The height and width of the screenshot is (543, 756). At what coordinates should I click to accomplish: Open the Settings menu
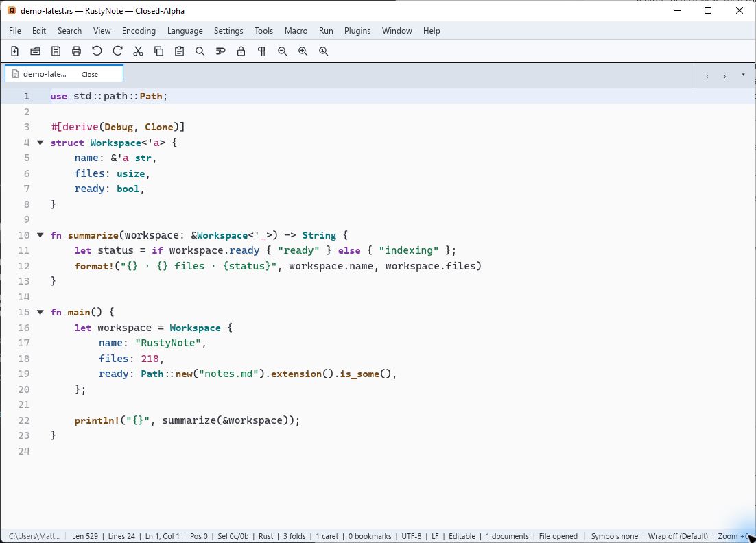click(228, 30)
